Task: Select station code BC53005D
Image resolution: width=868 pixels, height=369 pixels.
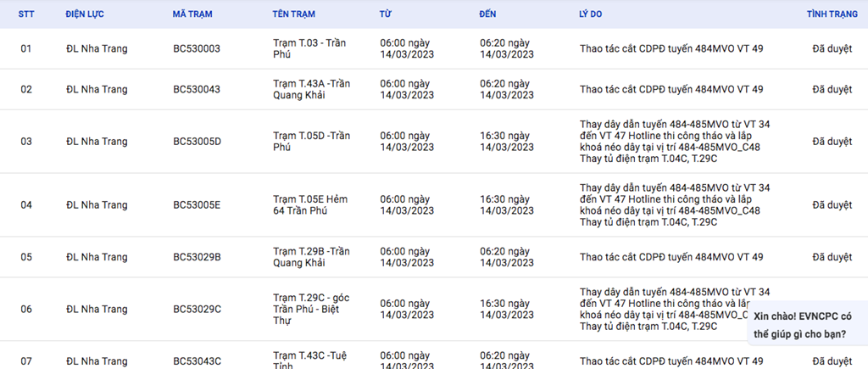Action: tap(197, 141)
